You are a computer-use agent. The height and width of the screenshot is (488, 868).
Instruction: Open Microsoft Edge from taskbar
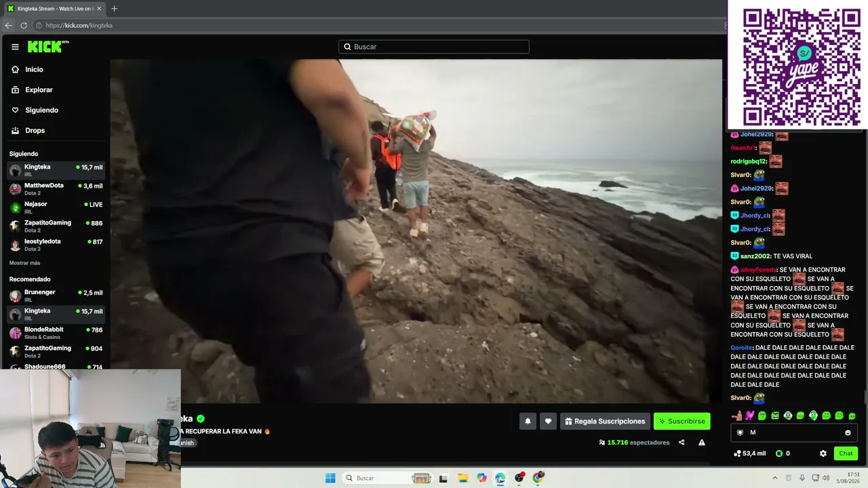point(500,478)
